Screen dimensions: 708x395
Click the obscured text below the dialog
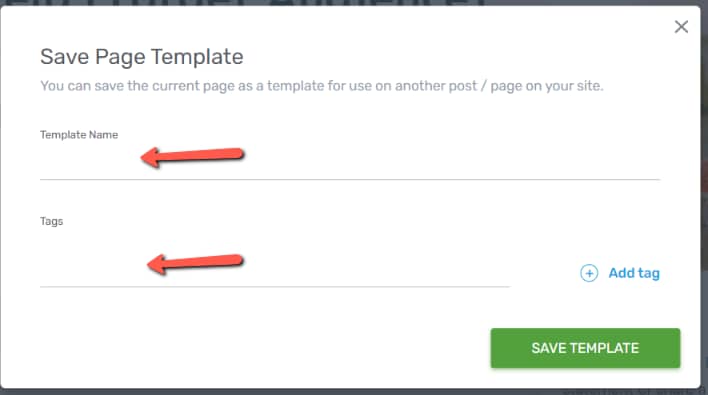click(634, 391)
